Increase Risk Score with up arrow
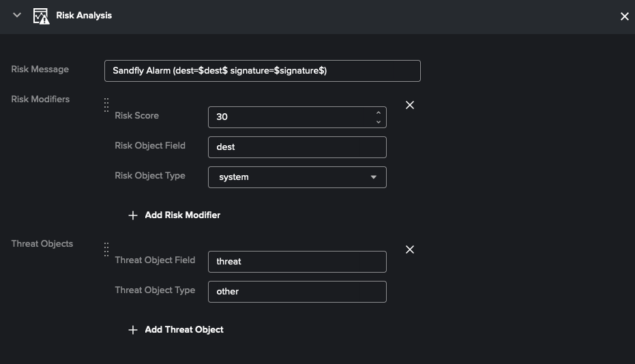This screenshot has width=635, height=364. (379, 112)
